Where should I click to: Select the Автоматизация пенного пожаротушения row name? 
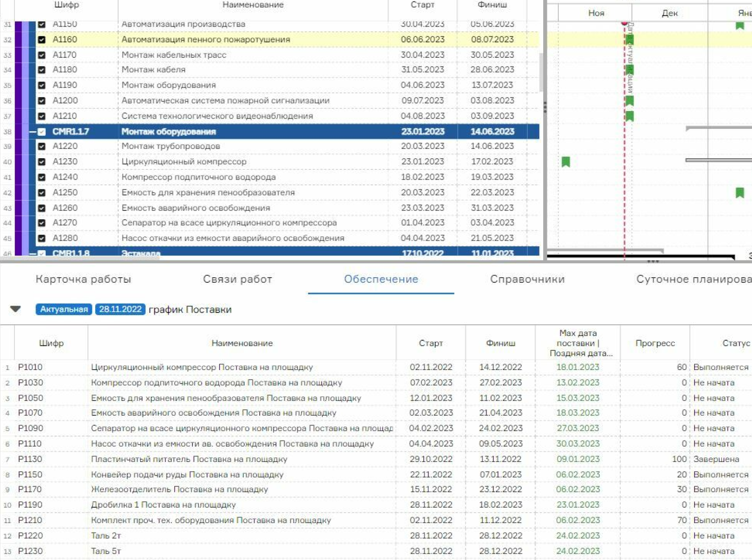click(x=206, y=40)
